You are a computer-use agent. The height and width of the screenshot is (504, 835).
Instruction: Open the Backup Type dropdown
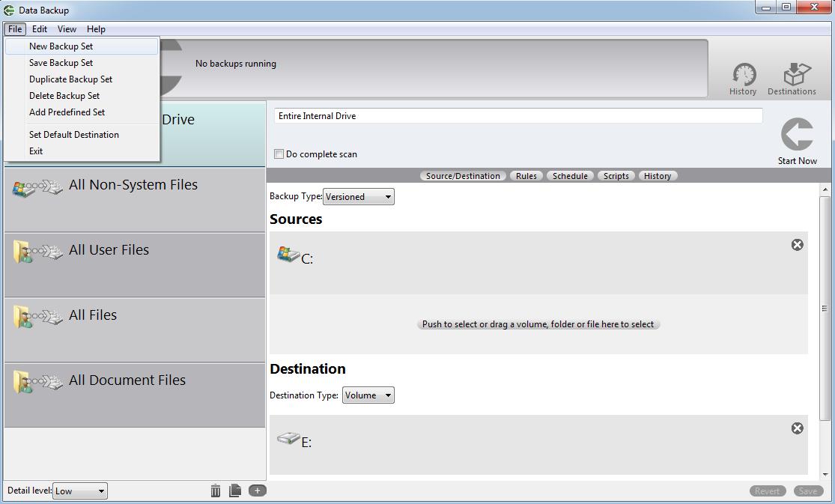[358, 196]
